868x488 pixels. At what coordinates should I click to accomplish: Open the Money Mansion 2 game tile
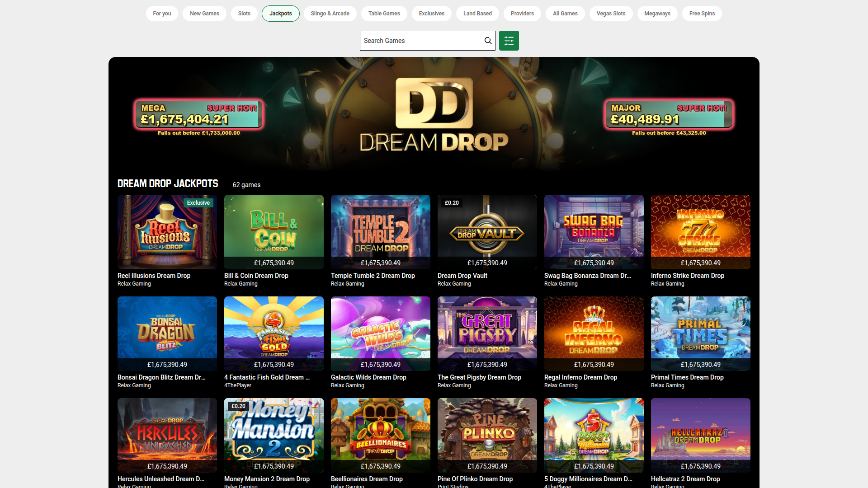coord(274,435)
